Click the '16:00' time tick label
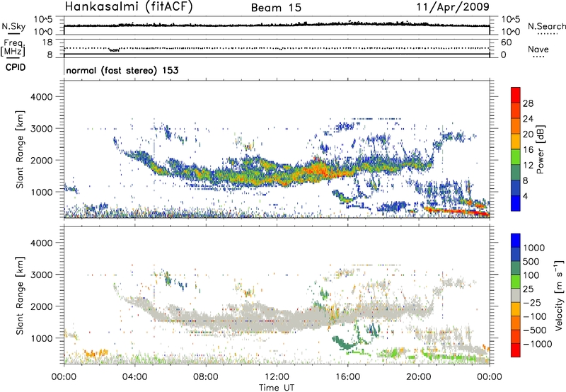 pyautogui.click(x=347, y=377)
